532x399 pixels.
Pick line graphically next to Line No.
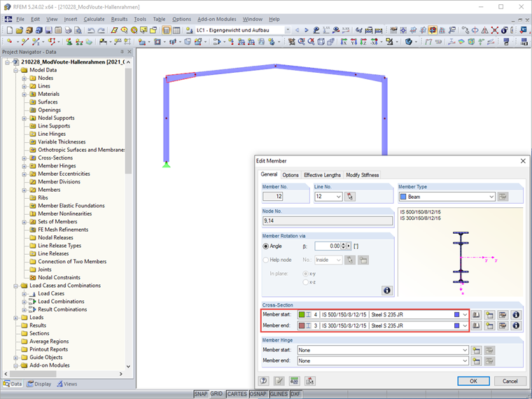(350, 197)
